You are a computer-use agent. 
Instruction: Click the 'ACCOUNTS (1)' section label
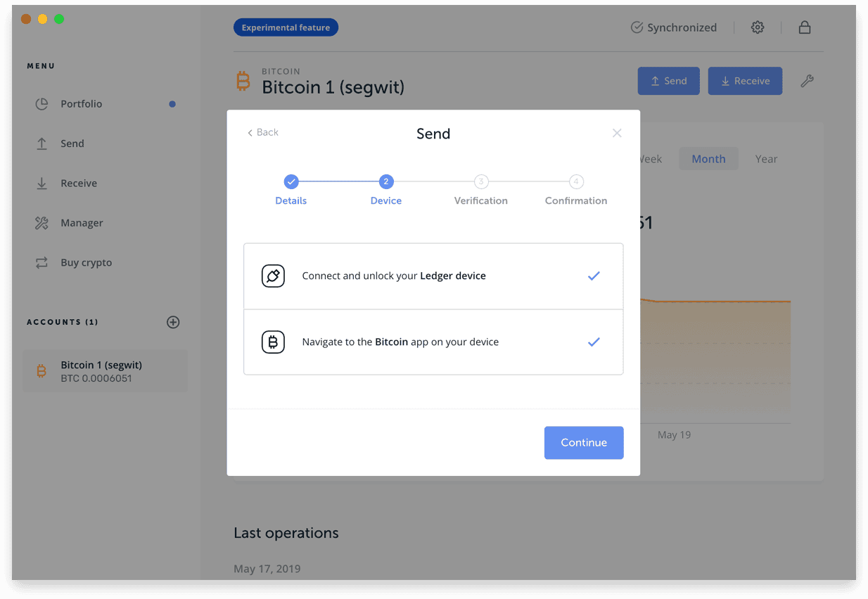click(x=63, y=322)
